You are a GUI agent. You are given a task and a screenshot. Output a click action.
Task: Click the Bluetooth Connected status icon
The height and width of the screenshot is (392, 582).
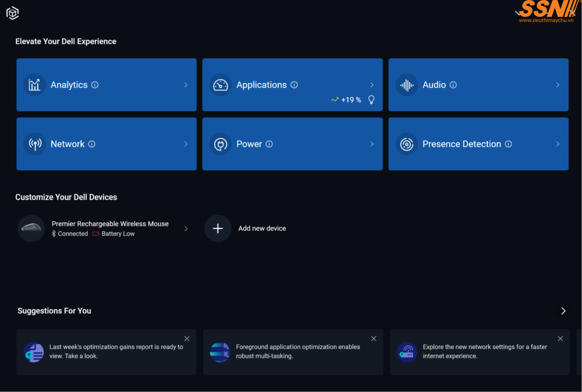[54, 234]
